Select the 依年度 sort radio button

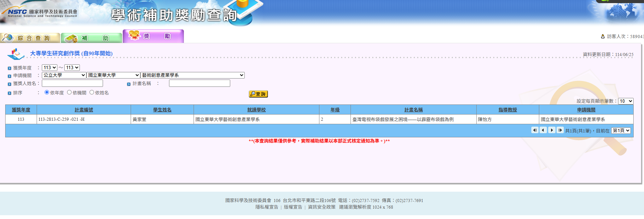click(x=47, y=92)
